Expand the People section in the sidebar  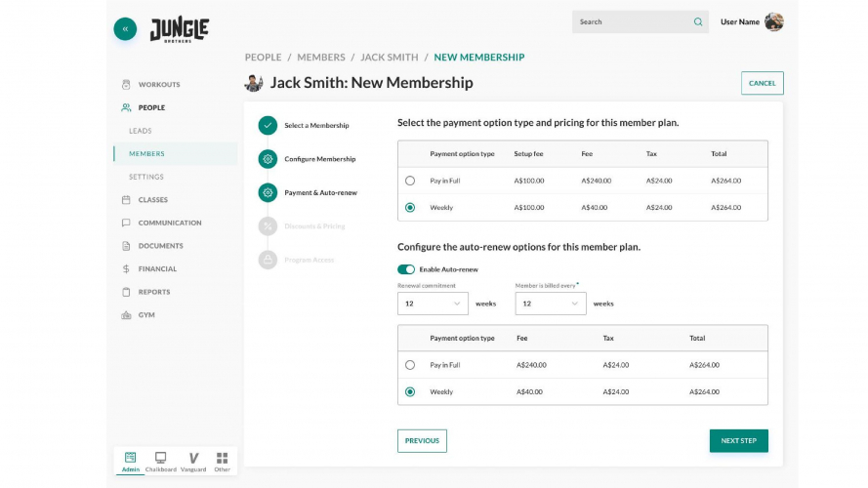(x=151, y=107)
